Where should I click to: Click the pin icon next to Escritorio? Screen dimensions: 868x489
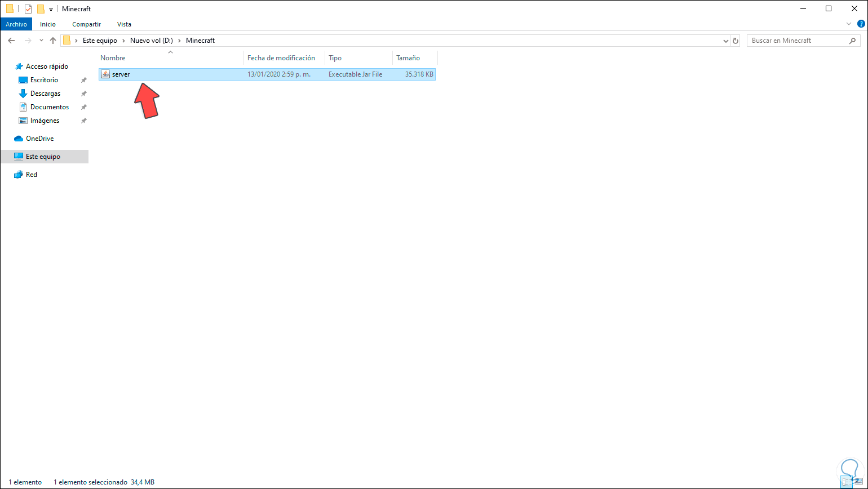(x=83, y=81)
